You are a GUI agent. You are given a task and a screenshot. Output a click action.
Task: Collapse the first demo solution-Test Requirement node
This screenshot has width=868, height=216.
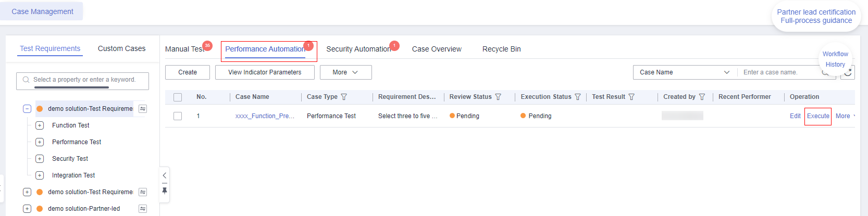click(x=27, y=109)
